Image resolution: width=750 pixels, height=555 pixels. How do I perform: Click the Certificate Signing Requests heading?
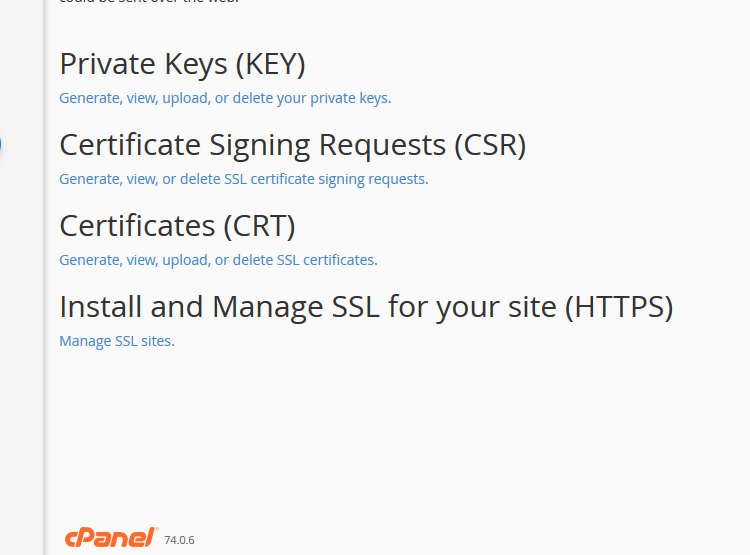pyautogui.click(x=293, y=145)
